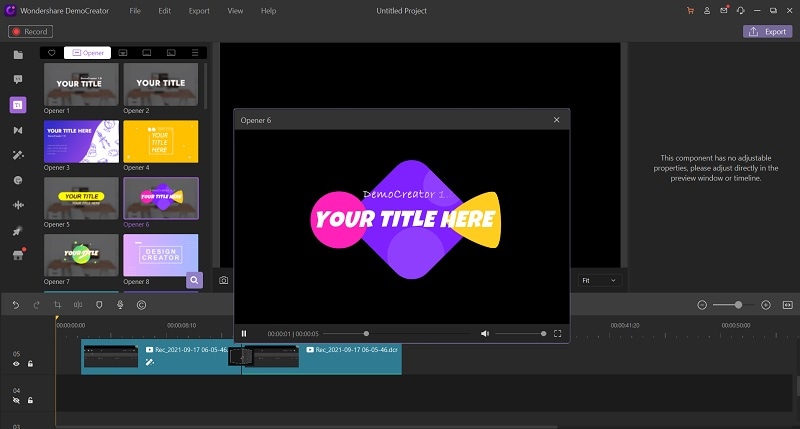800x429 pixels.
Task: Select the Opener 3 thumbnail
Action: tap(81, 141)
